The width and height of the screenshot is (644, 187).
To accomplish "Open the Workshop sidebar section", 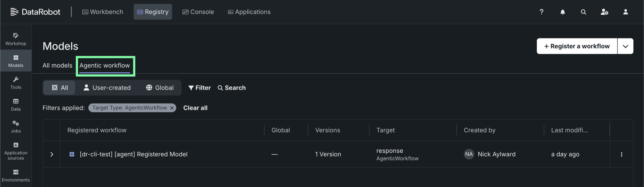I will click(x=16, y=39).
